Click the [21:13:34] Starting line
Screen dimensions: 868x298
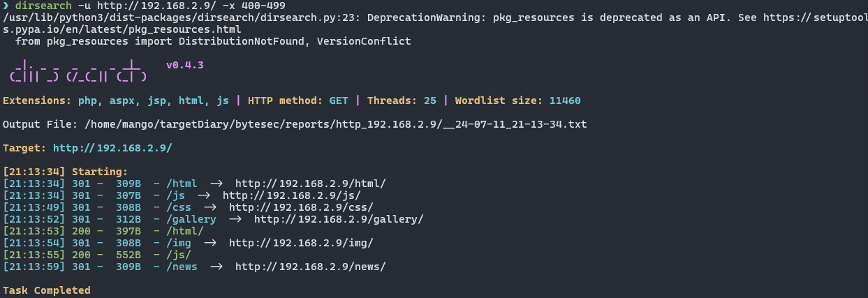pyautogui.click(x=66, y=172)
